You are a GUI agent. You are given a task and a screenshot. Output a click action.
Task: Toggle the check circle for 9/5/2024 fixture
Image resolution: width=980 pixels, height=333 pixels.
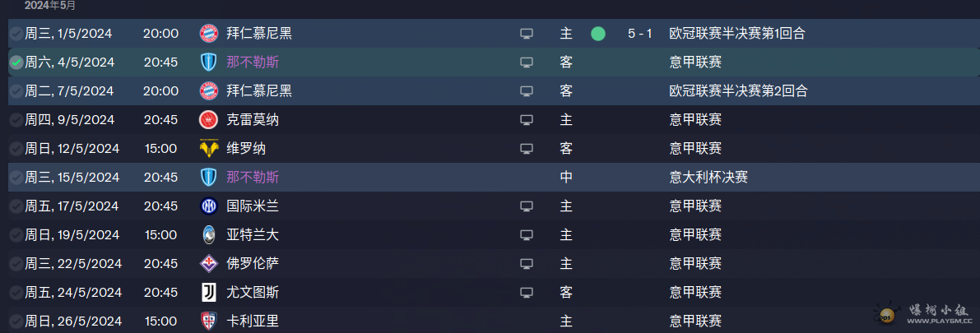16,120
